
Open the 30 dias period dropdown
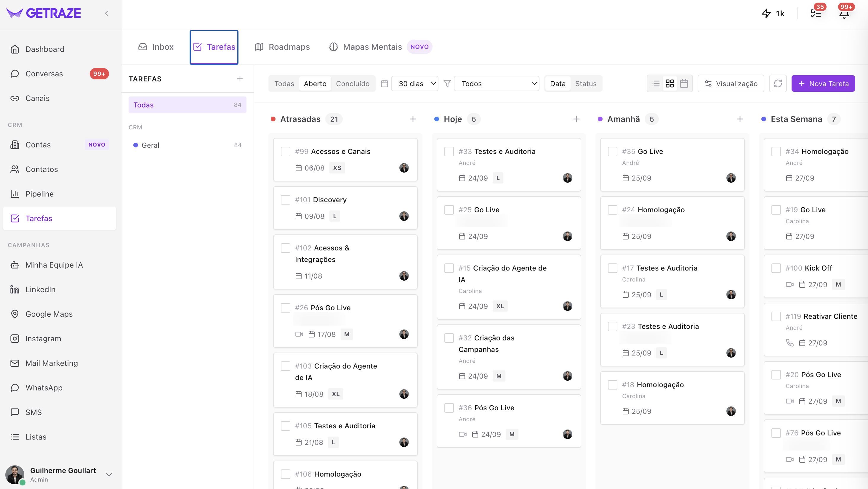(414, 83)
